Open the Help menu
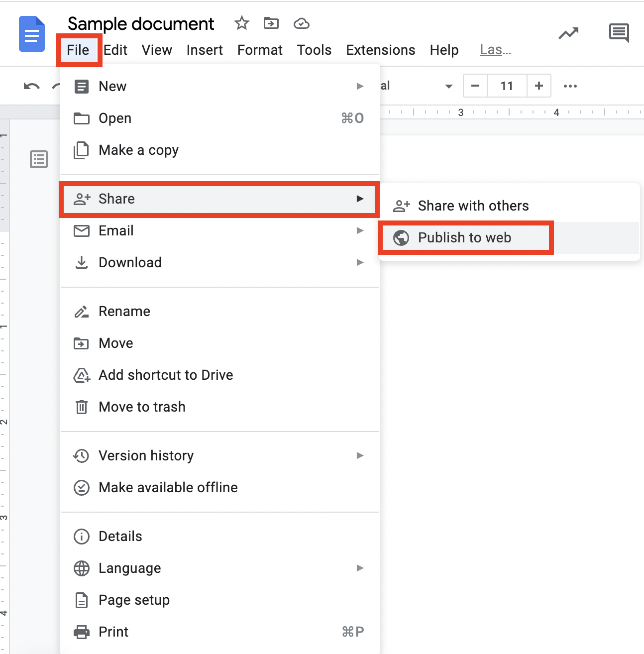 pyautogui.click(x=444, y=50)
